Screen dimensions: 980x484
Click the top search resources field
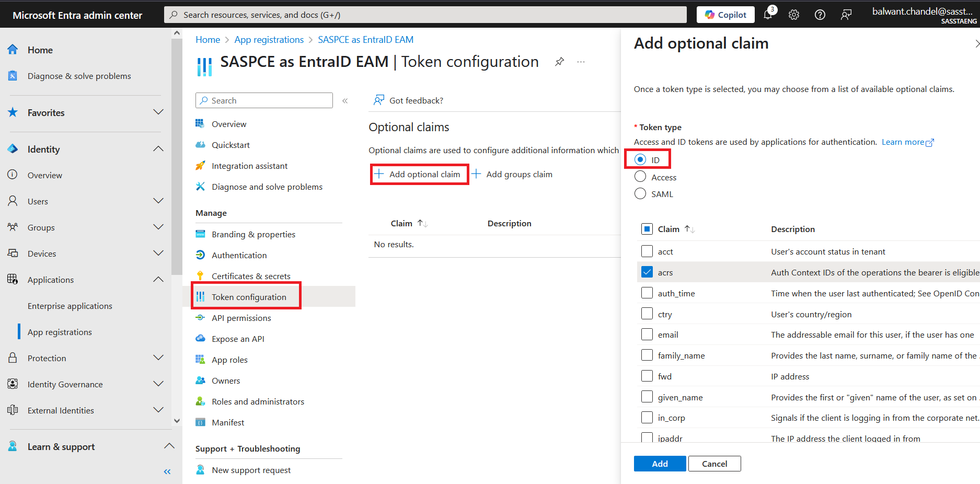point(425,15)
